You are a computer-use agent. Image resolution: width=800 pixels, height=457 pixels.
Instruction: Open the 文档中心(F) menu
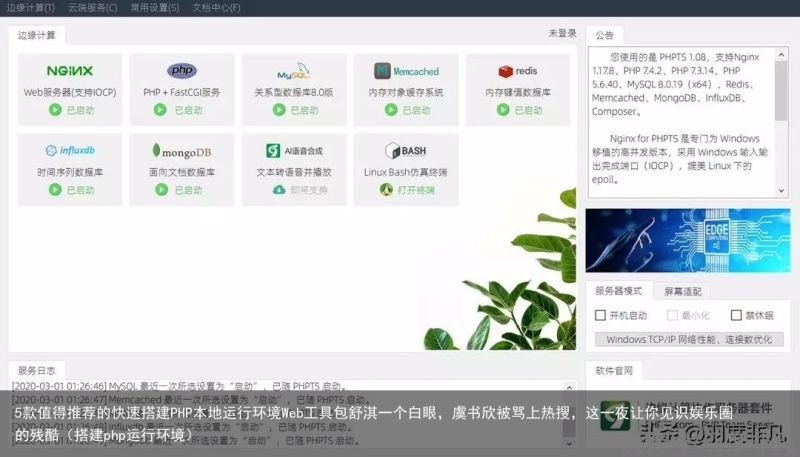click(x=216, y=8)
